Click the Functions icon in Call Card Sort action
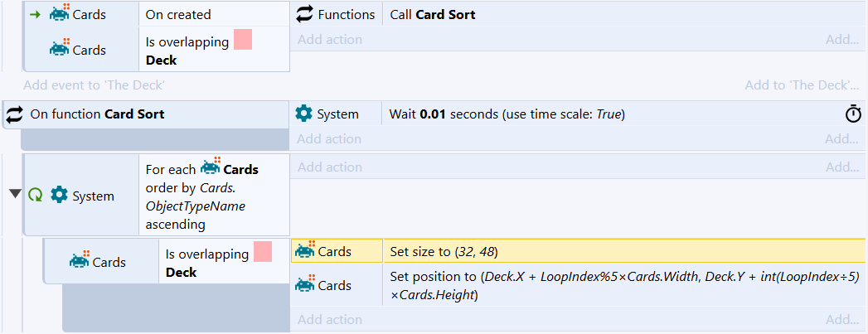The height and width of the screenshot is (334, 868). (x=304, y=14)
